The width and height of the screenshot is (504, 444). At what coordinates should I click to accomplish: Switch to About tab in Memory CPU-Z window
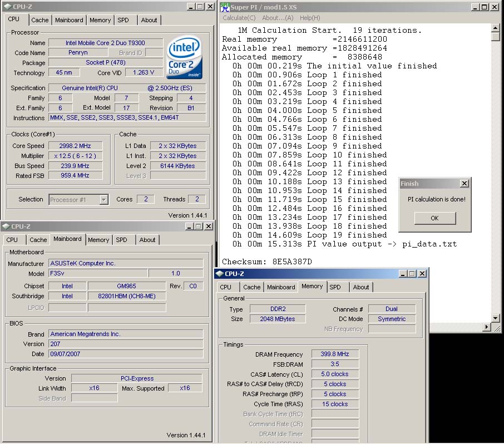click(x=361, y=287)
